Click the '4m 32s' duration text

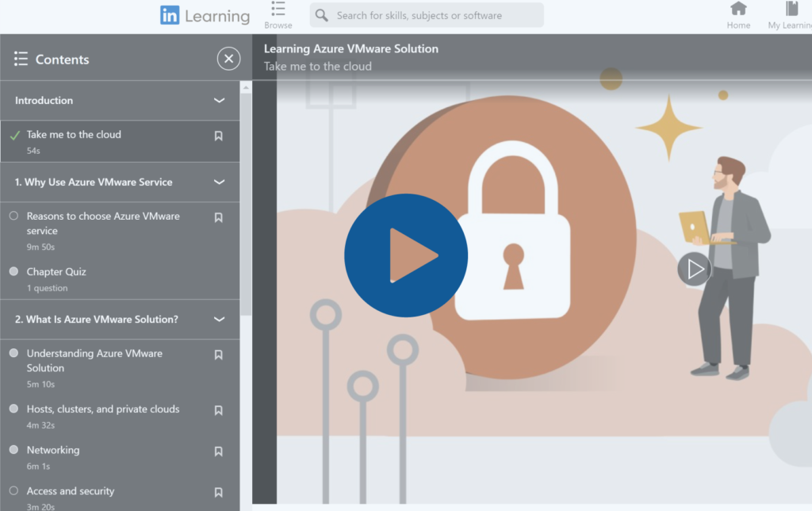pos(40,425)
